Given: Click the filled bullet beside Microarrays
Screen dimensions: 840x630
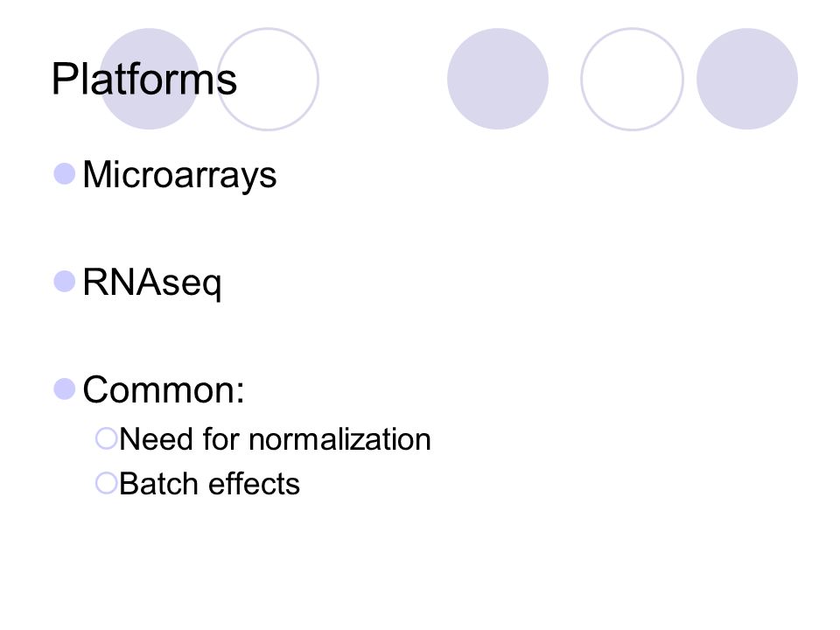Looking at the screenshot, I should [65, 173].
